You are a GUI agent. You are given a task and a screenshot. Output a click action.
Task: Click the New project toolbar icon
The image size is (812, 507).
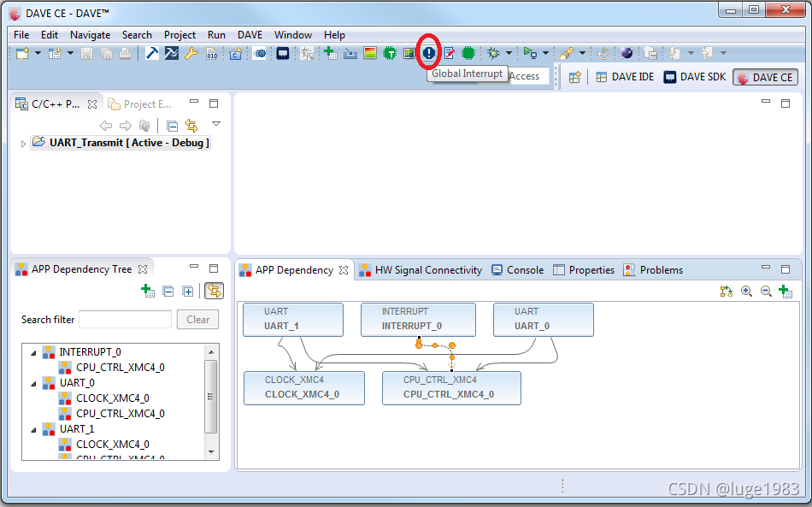[x=22, y=53]
